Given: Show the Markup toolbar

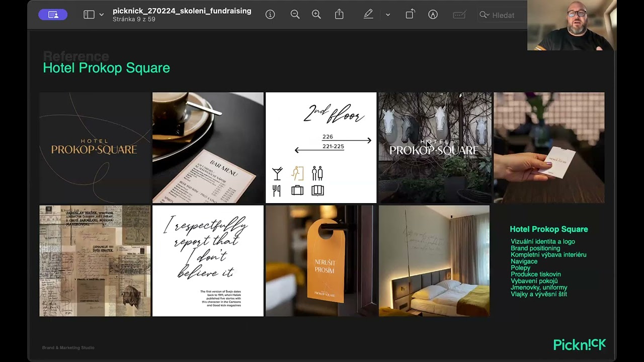Looking at the screenshot, I should tap(433, 15).
